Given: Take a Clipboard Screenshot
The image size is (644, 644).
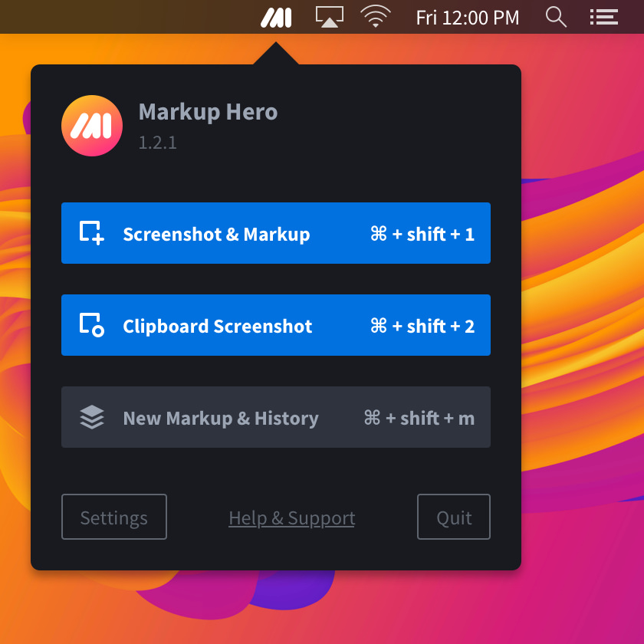Looking at the screenshot, I should pyautogui.click(x=218, y=326).
